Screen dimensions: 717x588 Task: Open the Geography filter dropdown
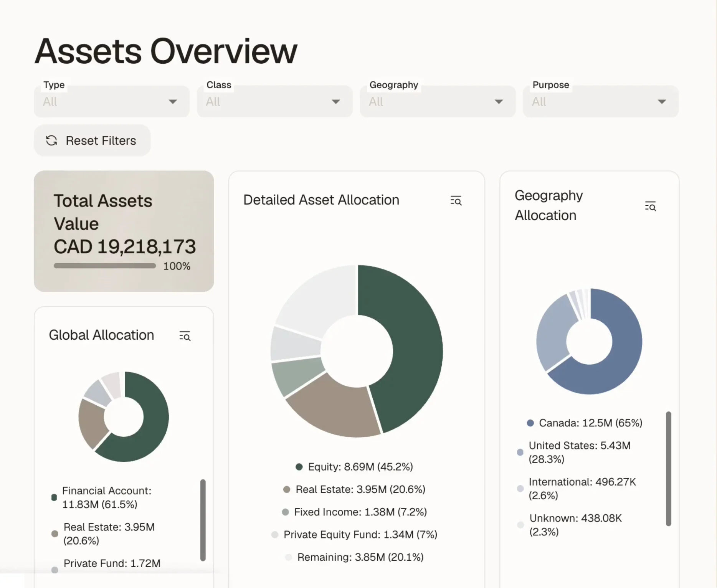click(438, 101)
